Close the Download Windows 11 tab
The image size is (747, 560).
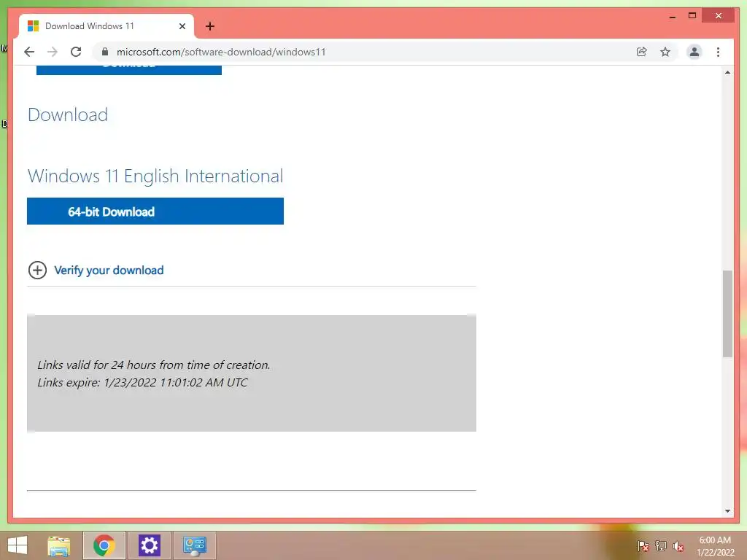coord(182,26)
